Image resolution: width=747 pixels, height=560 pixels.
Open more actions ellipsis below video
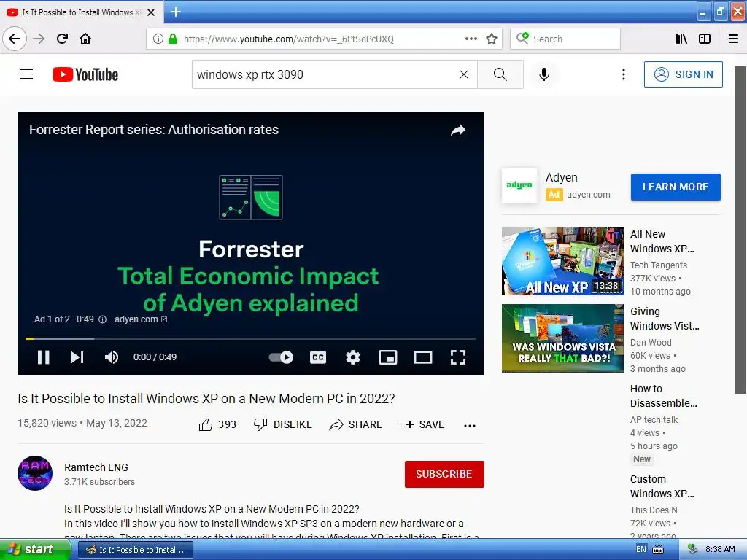coord(470,425)
